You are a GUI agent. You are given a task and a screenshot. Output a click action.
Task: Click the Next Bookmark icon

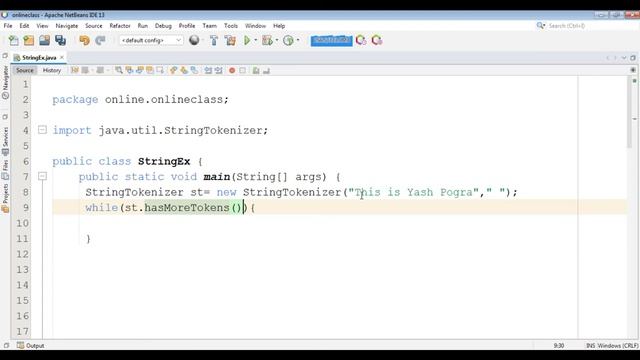184,70
